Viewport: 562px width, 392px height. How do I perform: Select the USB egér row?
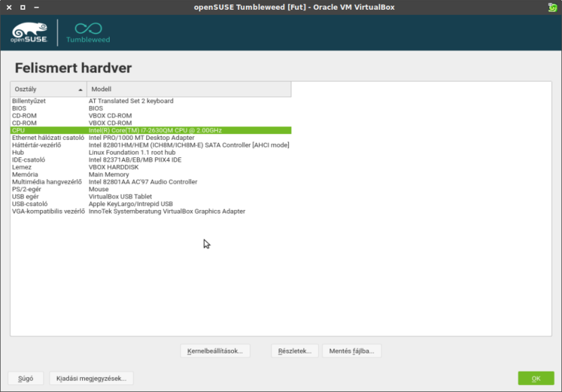151,197
